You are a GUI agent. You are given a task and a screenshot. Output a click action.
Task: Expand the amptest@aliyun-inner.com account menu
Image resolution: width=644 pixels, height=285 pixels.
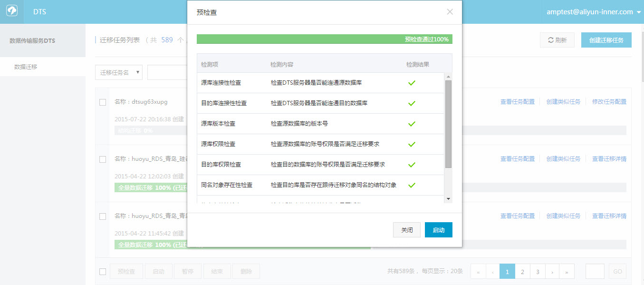click(591, 11)
